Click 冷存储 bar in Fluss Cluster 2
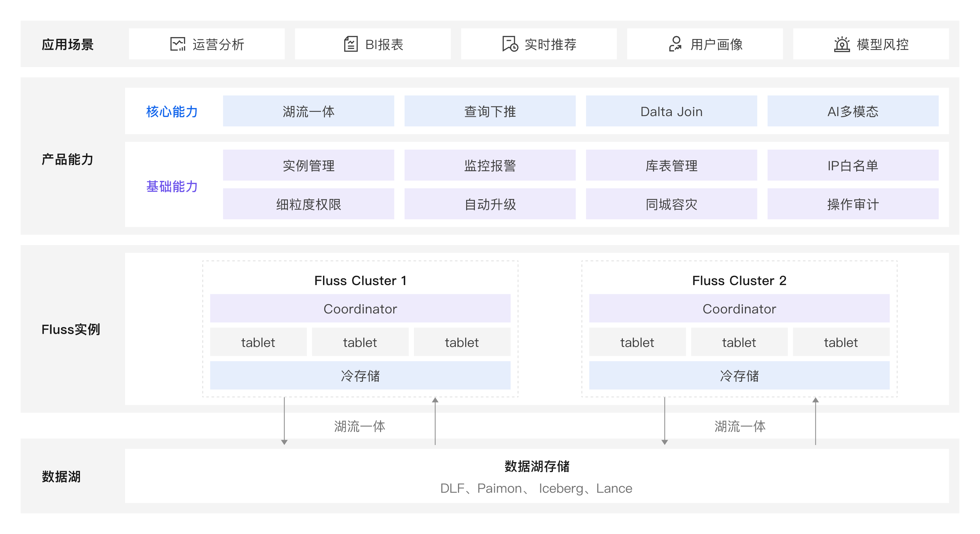This screenshot has width=980, height=534. (739, 376)
